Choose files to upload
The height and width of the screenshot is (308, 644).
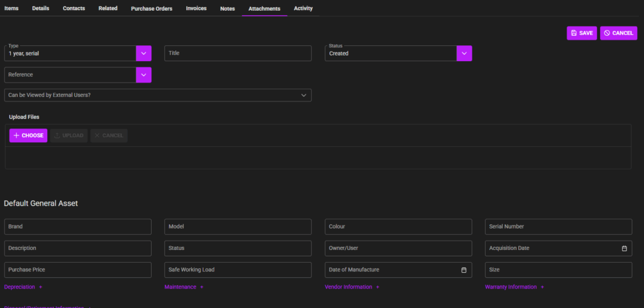coord(28,135)
